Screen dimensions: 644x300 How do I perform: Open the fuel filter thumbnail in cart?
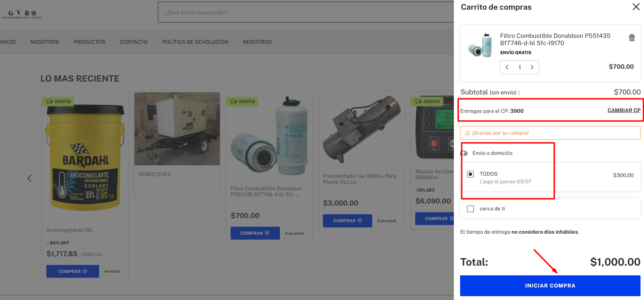pyautogui.click(x=480, y=45)
